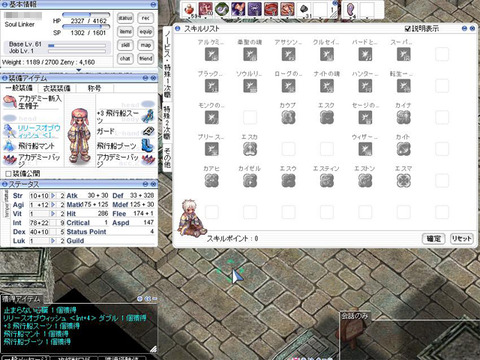Click the HP gauge bar
Image resolution: width=480 pixels, height=360 pixels.
[86, 15]
